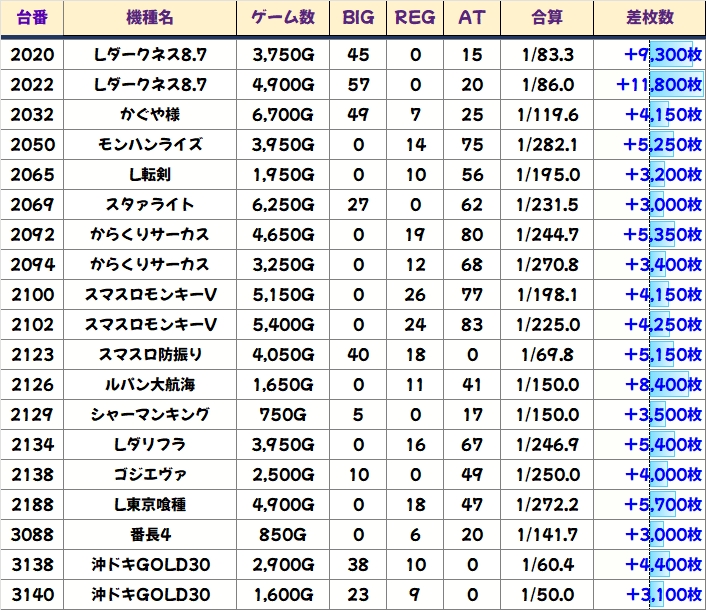Image resolution: width=706 pixels, height=610 pixels.
Task: Select machine number 2092 cell
Action: [32, 235]
